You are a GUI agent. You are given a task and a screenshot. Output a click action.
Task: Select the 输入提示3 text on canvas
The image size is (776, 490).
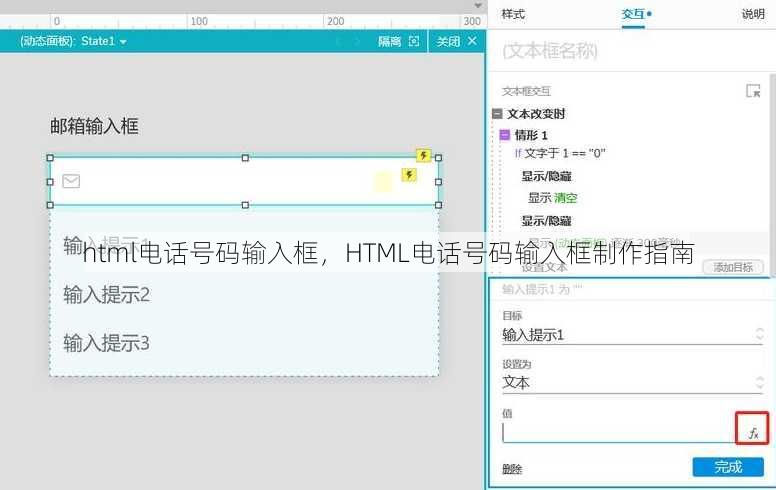106,343
